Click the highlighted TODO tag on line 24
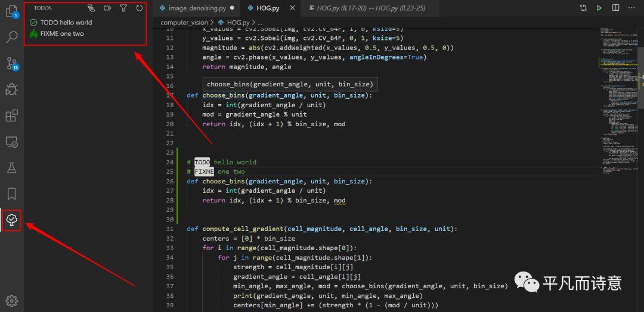This screenshot has width=644, height=312. click(x=202, y=163)
